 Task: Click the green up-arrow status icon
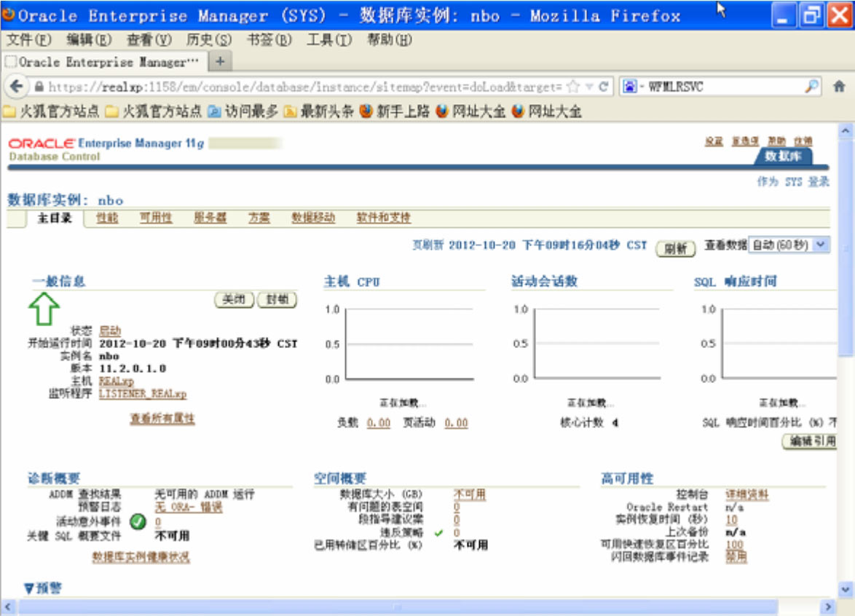(x=44, y=308)
